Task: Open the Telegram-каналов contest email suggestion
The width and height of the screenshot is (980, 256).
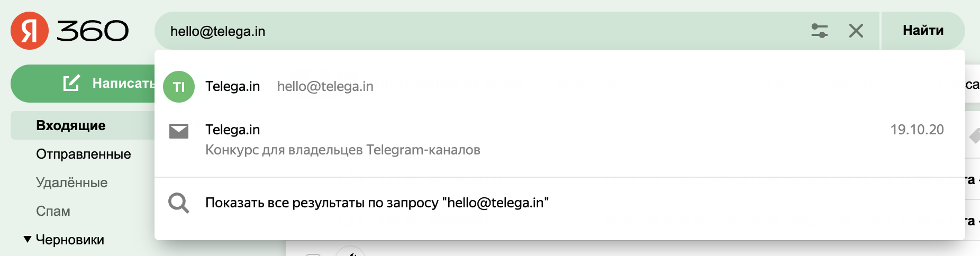Action: tap(560, 140)
